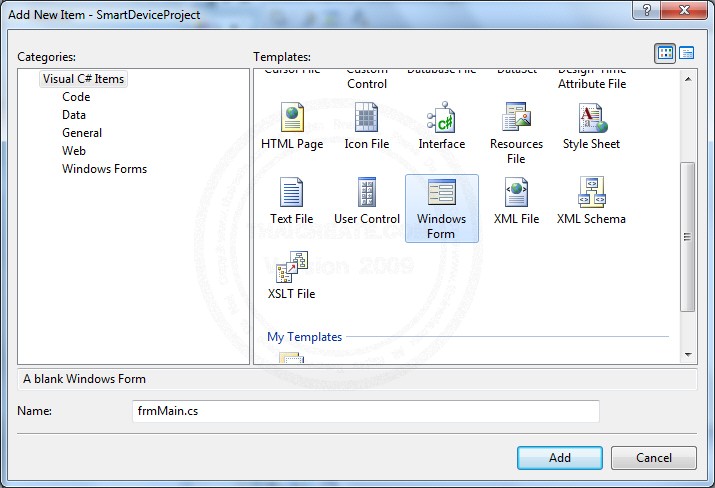This screenshot has height=488, width=715.
Task: Click the My Templates section header
Action: pyautogui.click(x=305, y=337)
